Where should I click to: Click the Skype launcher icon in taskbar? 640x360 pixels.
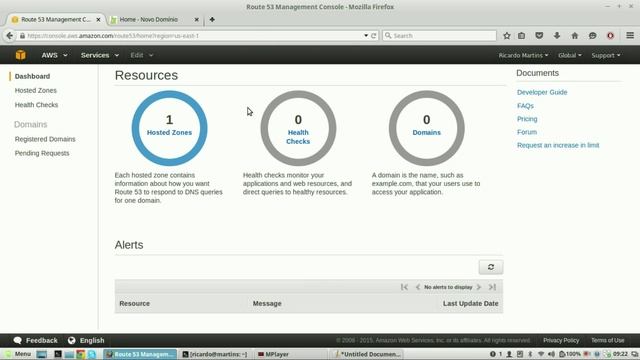[92, 354]
